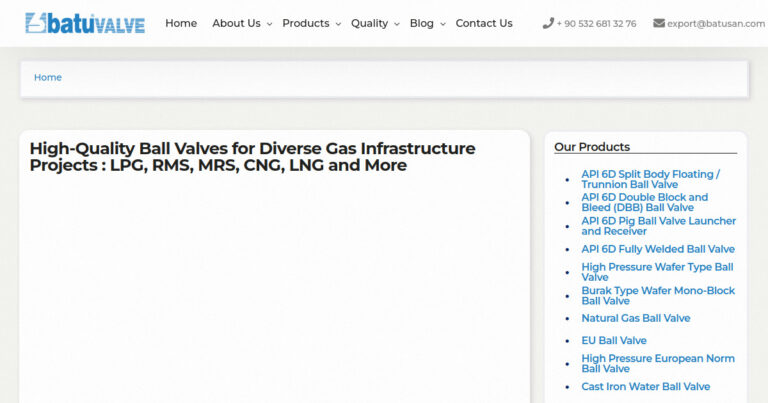Open the Products menu
The height and width of the screenshot is (403, 768).
point(306,23)
